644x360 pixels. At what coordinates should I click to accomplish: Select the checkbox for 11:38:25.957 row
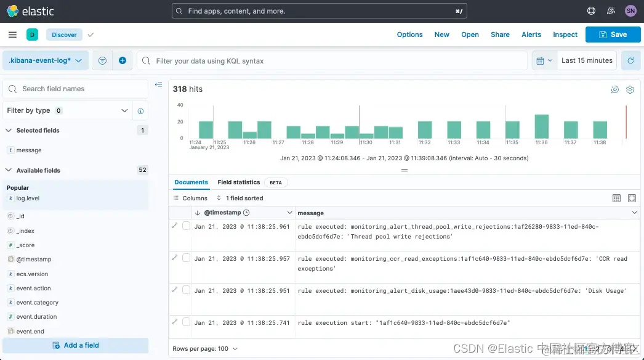[x=186, y=258]
